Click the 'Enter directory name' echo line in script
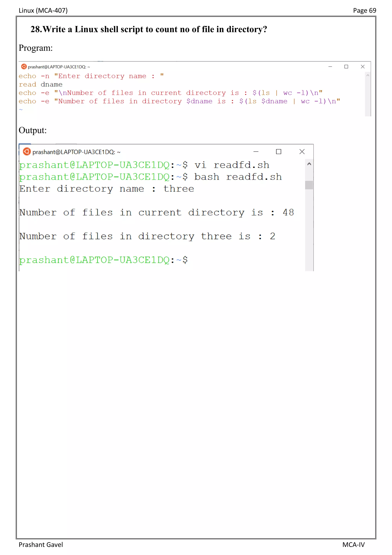This screenshot has width=392, height=555. [x=91, y=76]
